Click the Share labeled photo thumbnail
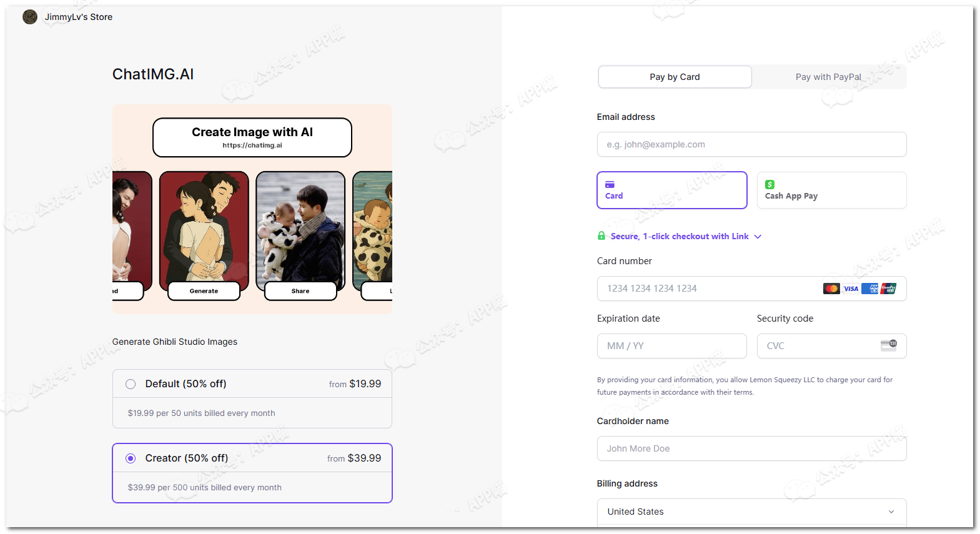 300,231
